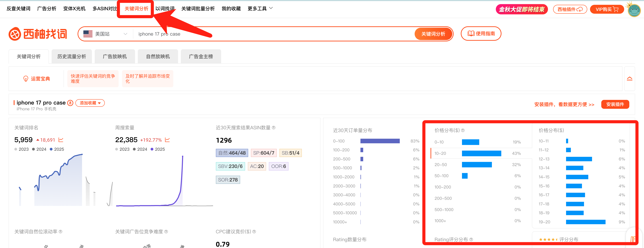Toggle the 2025 legend under 周搜索量
This screenshot has height=248, width=644.
(158, 149)
